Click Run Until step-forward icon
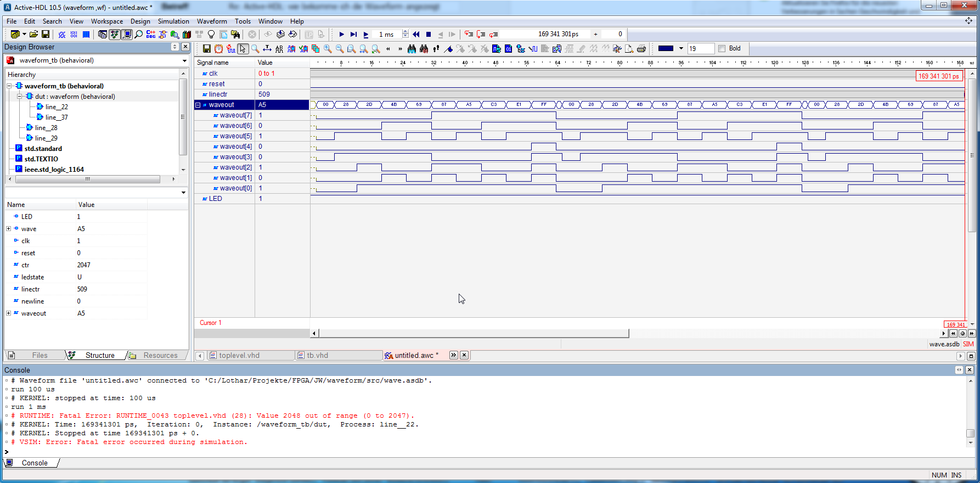The width and height of the screenshot is (980, 483). [354, 34]
